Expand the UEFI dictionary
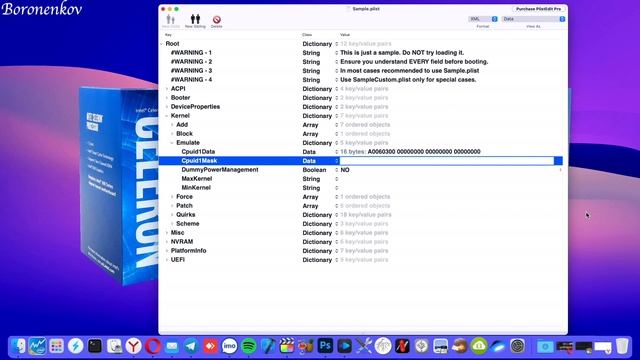The image size is (640, 360). pyautogui.click(x=167, y=259)
